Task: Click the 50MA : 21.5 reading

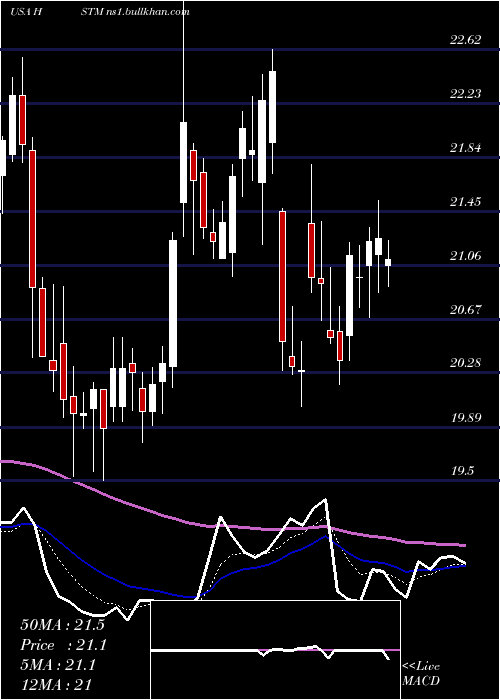Action: point(62,625)
